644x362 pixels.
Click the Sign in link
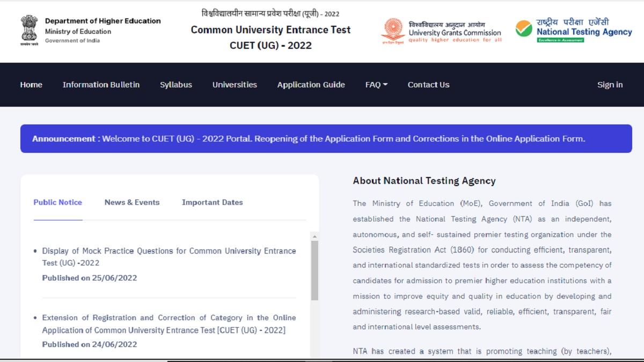610,84
